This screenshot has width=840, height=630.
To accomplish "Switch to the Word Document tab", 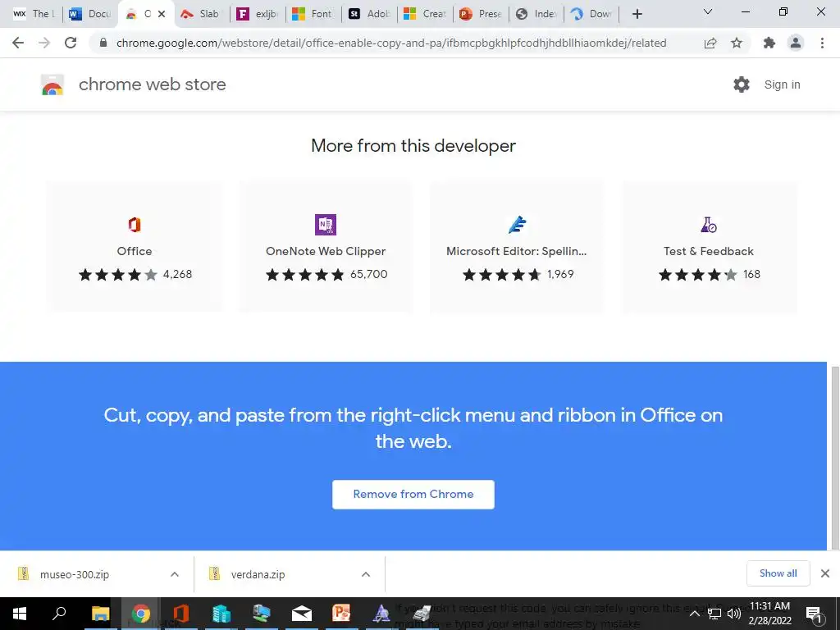I will tap(90, 14).
